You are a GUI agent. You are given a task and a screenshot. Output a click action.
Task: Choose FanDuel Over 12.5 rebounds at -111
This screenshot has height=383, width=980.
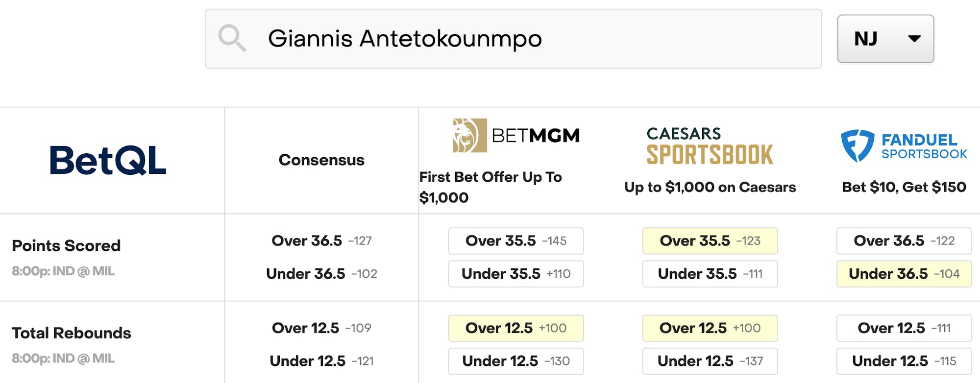(x=904, y=328)
